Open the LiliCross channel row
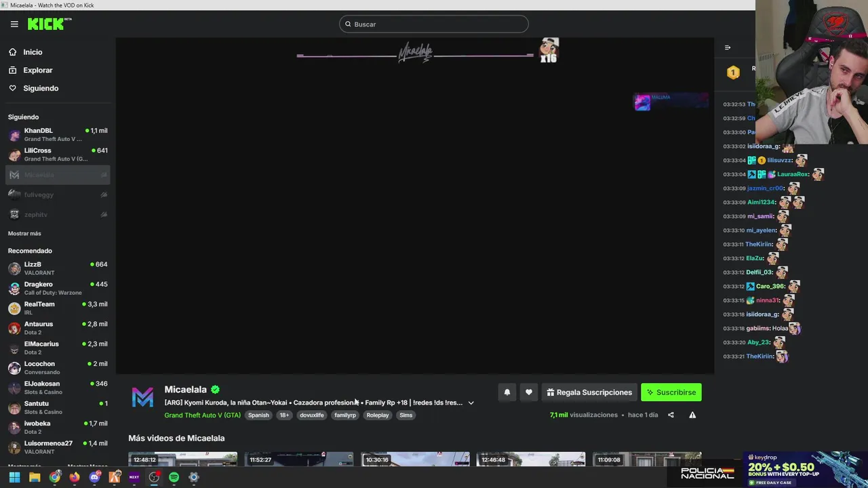 [58, 155]
